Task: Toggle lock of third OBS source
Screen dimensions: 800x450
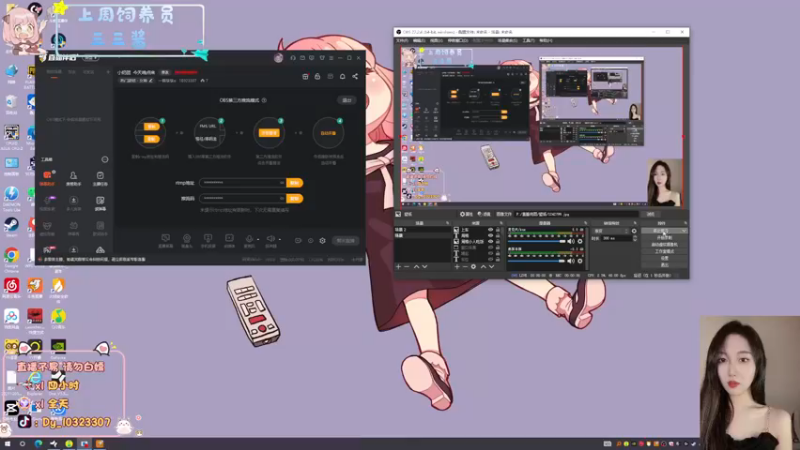Action: [497, 241]
